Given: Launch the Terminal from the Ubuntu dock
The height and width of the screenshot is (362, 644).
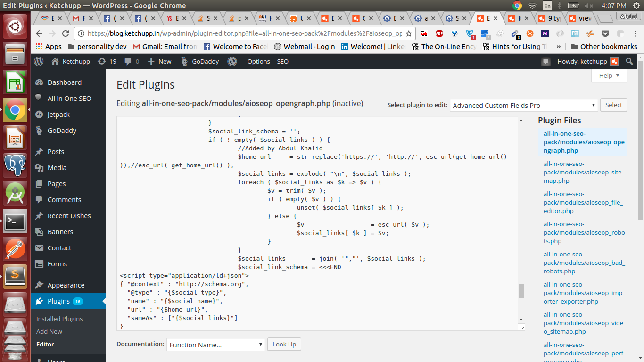Looking at the screenshot, I should [x=15, y=221].
